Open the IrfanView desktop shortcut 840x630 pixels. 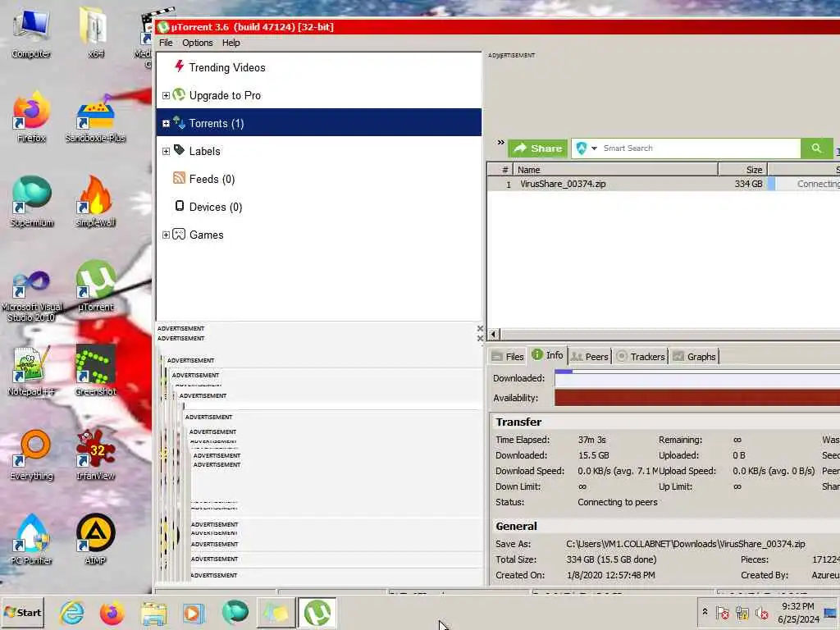click(x=95, y=454)
